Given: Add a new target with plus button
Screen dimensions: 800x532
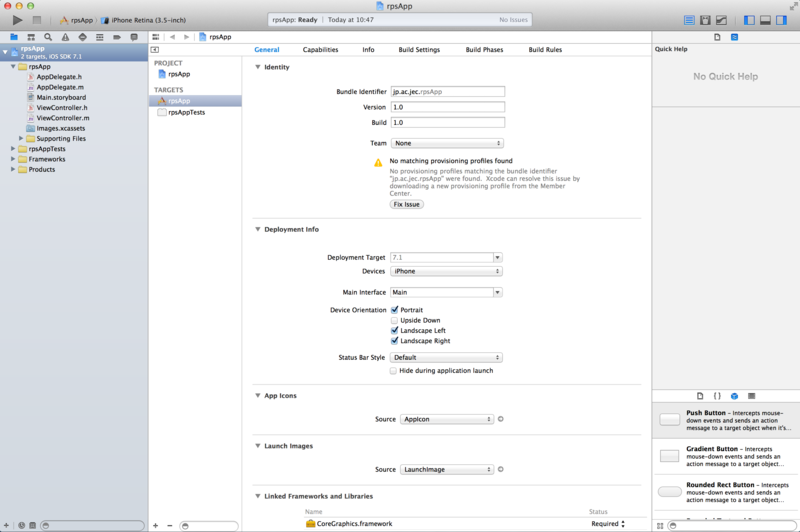Looking at the screenshot, I should coord(156,525).
